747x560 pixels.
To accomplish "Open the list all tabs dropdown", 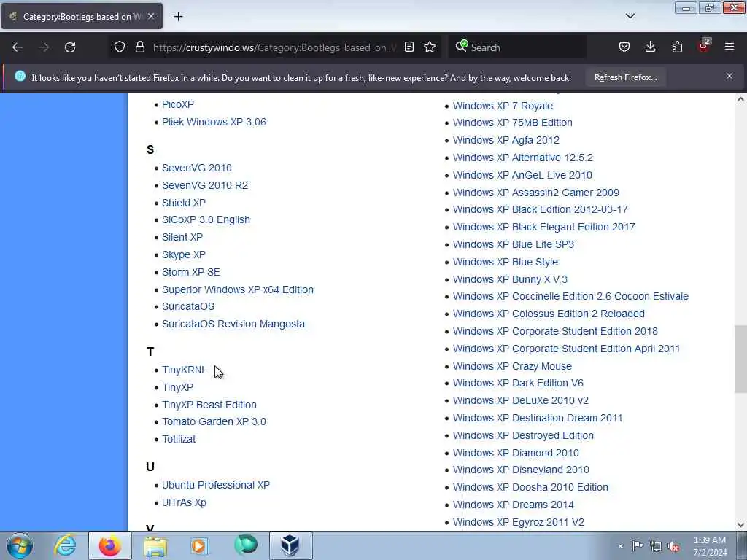I will point(630,16).
